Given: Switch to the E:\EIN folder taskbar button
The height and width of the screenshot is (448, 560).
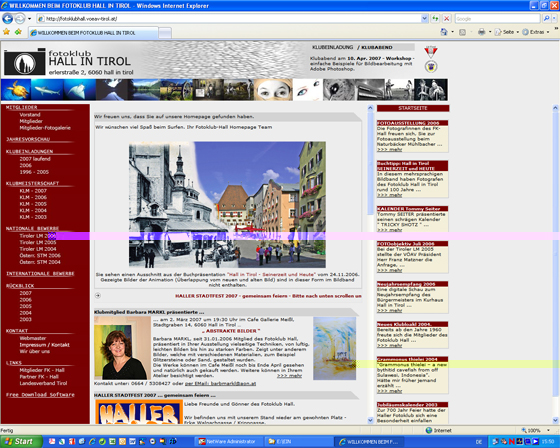Looking at the screenshot, I should (x=299, y=442).
